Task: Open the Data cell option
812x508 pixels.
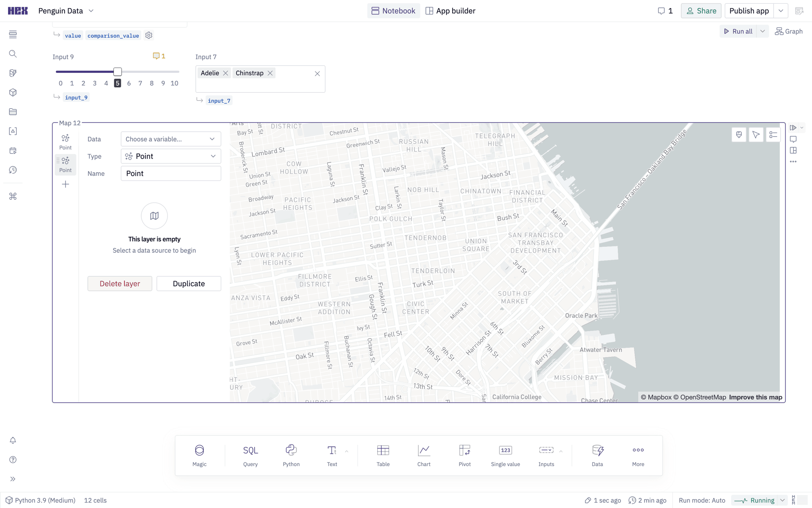Action: pyautogui.click(x=597, y=456)
